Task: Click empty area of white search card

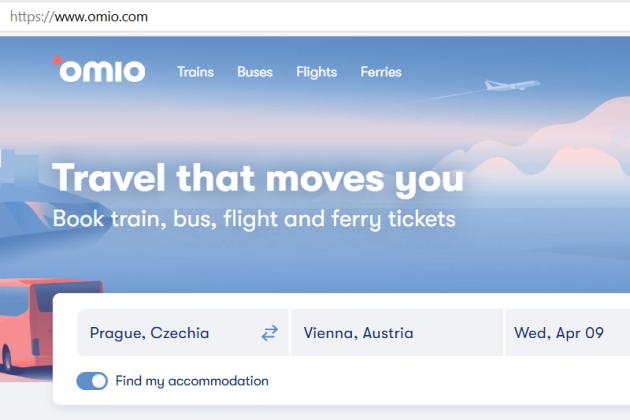Action: (442, 381)
